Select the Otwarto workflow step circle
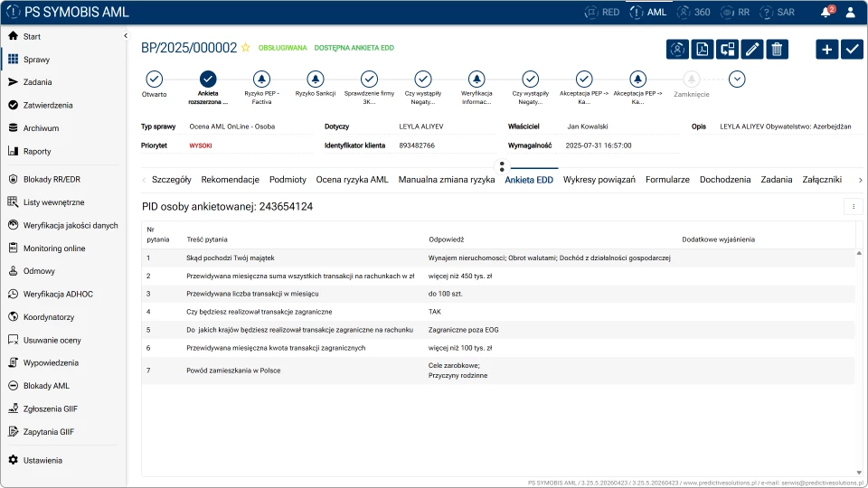868x488 pixels. [154, 80]
